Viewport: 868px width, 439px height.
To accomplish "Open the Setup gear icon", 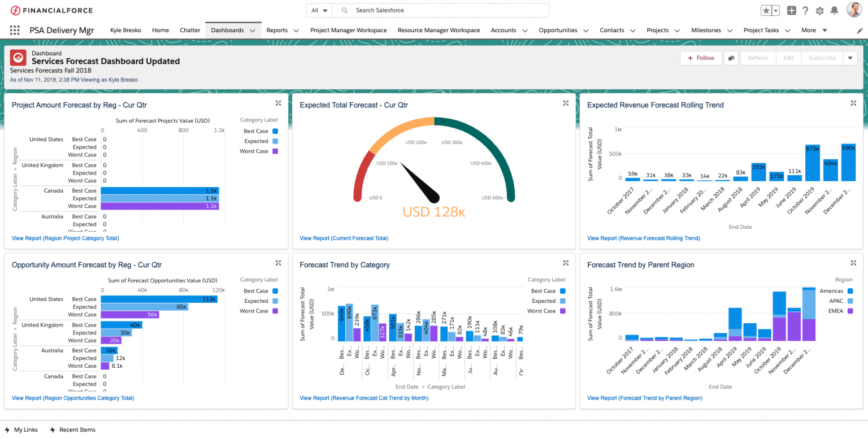I will point(819,11).
